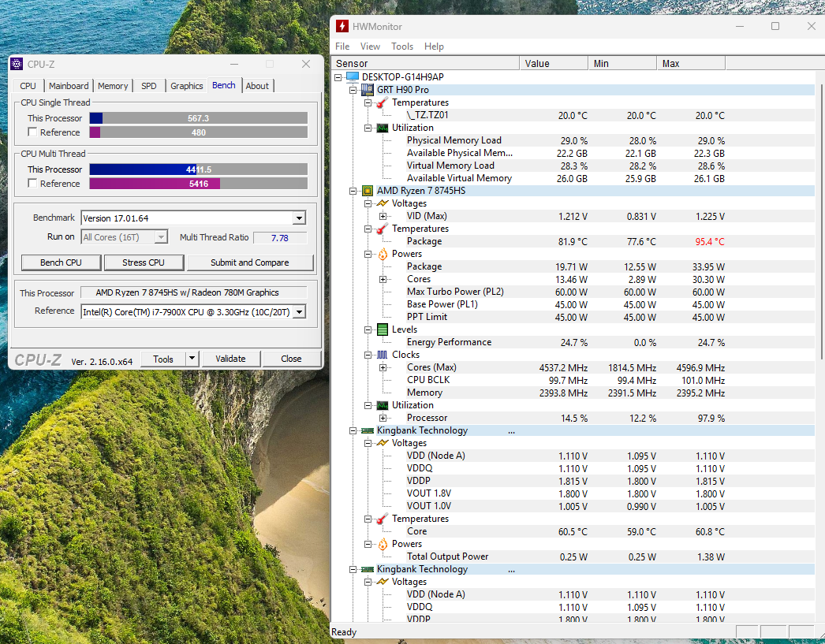The width and height of the screenshot is (825, 644).
Task: Click the Value column header
Action: (x=554, y=64)
